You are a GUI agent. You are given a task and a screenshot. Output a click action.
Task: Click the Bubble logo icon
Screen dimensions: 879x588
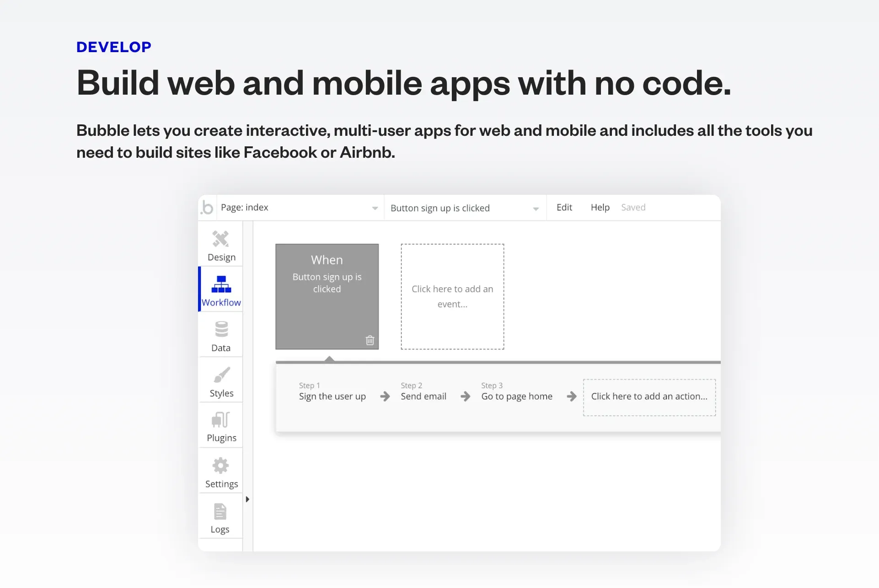tap(207, 208)
